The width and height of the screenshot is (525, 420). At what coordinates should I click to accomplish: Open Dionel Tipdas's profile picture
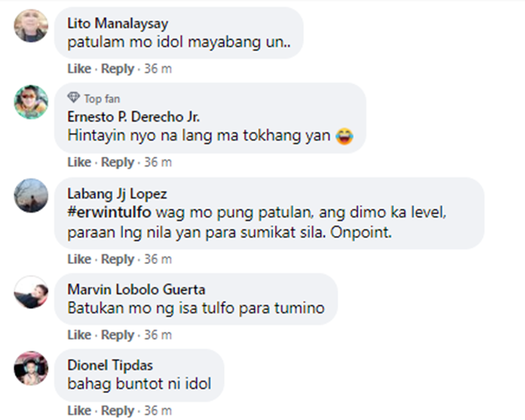pos(31,367)
